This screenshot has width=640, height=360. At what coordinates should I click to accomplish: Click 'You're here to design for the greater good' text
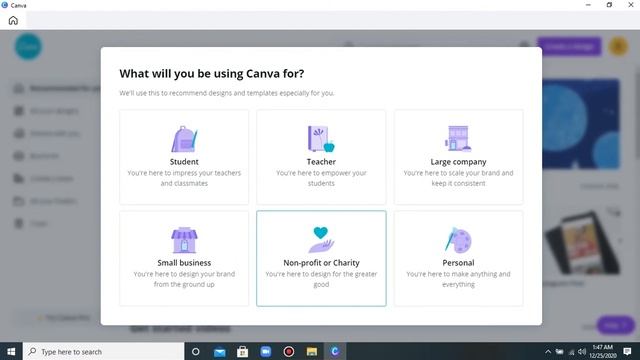pos(321,279)
